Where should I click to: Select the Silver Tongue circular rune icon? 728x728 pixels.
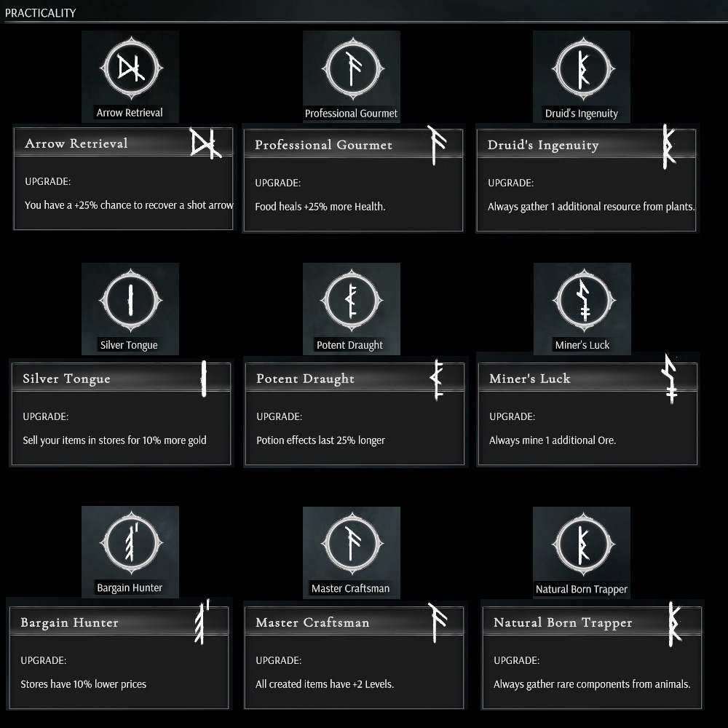click(x=130, y=300)
